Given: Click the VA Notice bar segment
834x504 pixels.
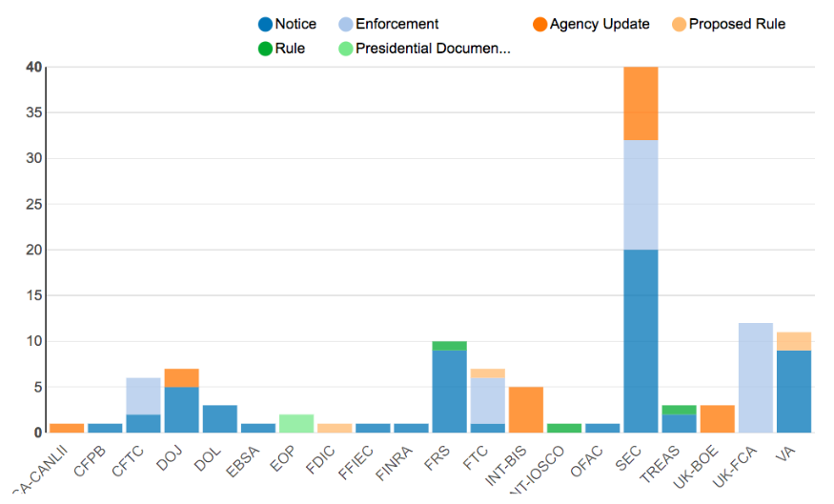Looking at the screenshot, I should (x=794, y=392).
